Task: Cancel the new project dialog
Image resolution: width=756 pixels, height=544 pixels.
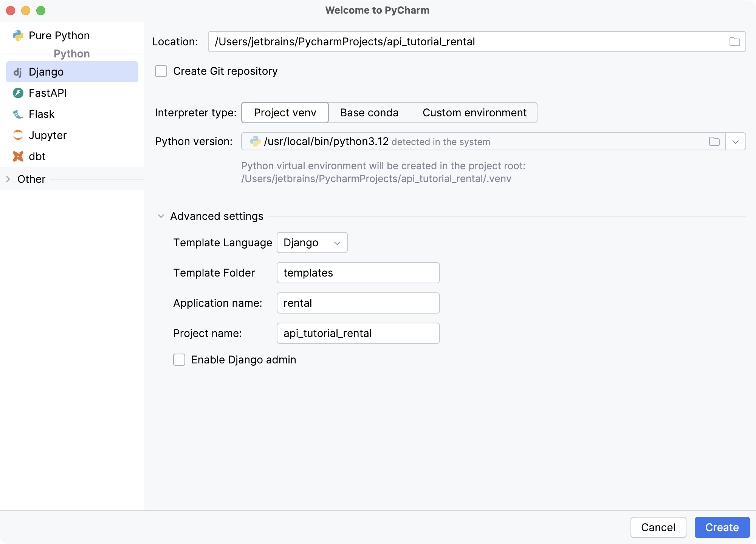Action: tap(658, 527)
